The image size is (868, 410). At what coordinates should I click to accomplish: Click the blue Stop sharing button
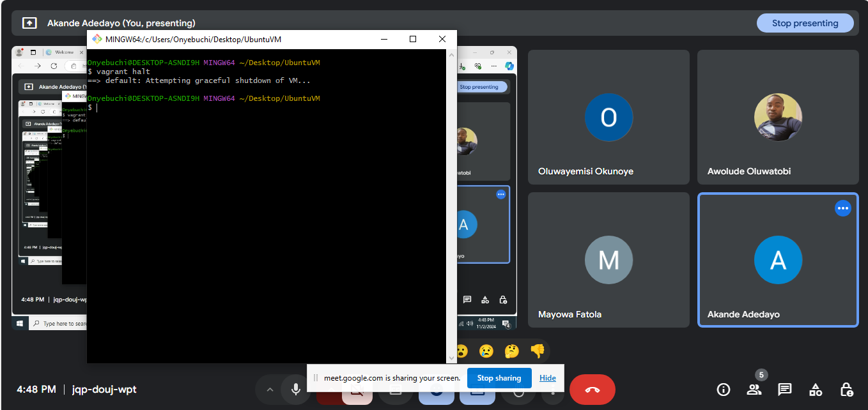[x=499, y=378]
